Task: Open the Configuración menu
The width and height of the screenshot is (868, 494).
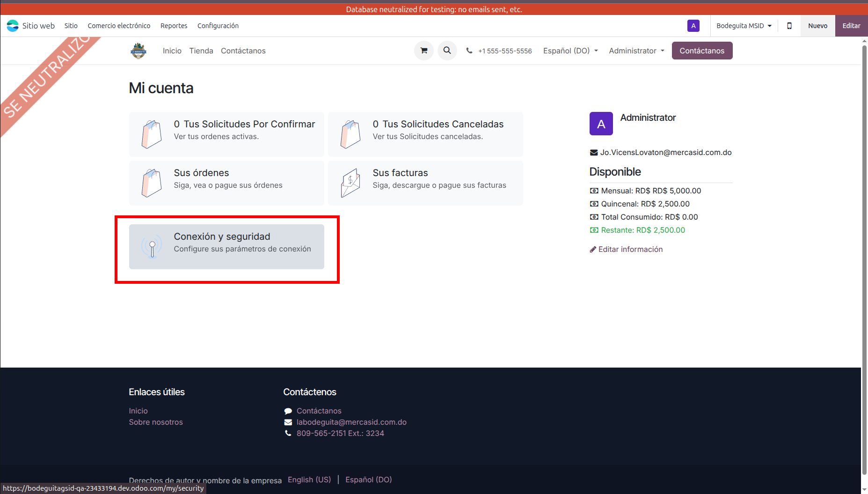Action: tap(218, 26)
